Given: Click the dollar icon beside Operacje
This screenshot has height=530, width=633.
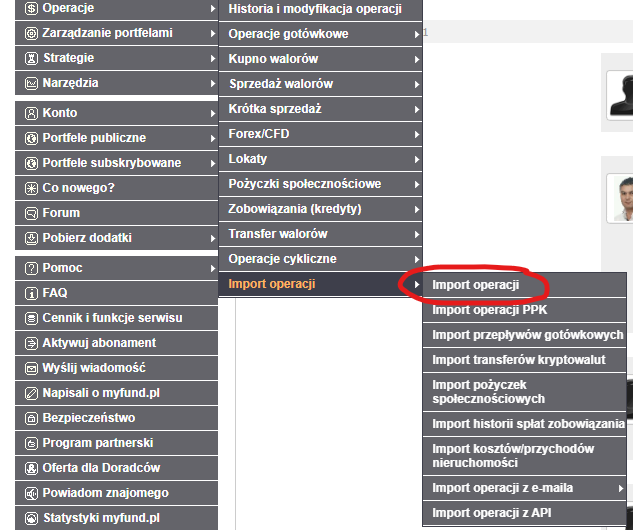Looking at the screenshot, I should click(31, 9).
